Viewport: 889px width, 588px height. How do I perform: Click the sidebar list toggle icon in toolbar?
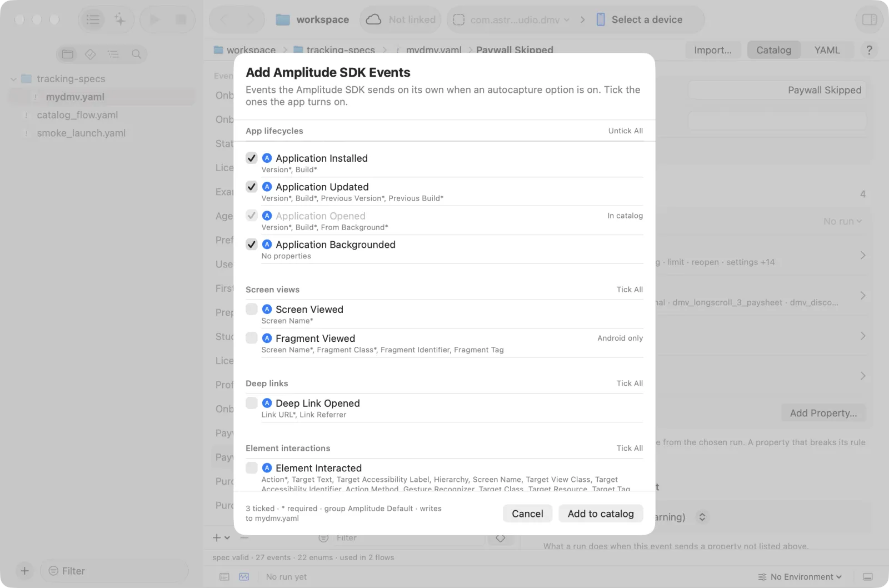(93, 19)
